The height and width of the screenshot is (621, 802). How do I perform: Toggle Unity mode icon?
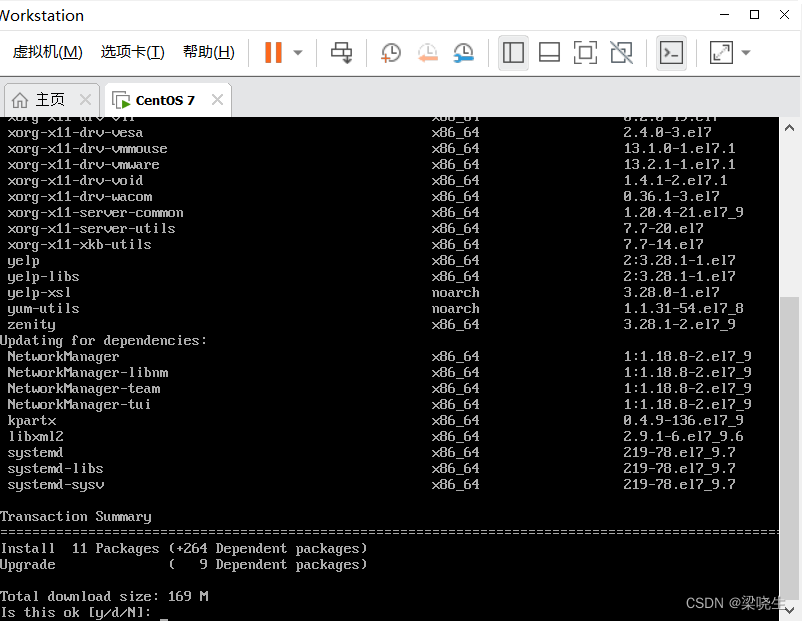[621, 52]
